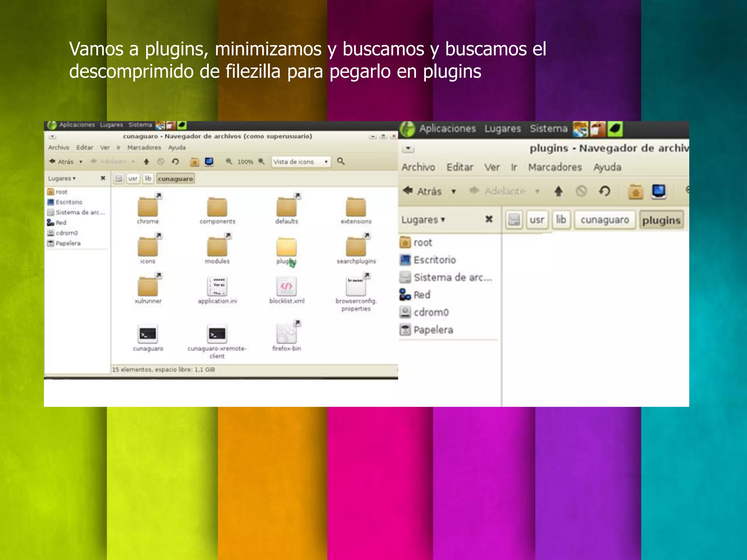Click the cunaguaro path button in cunaguaro window

pyautogui.click(x=175, y=178)
